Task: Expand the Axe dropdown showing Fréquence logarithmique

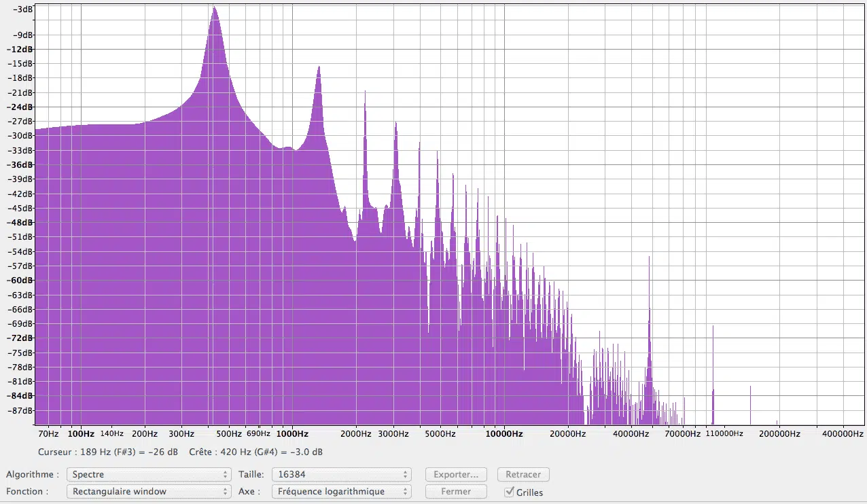Action: click(341, 491)
